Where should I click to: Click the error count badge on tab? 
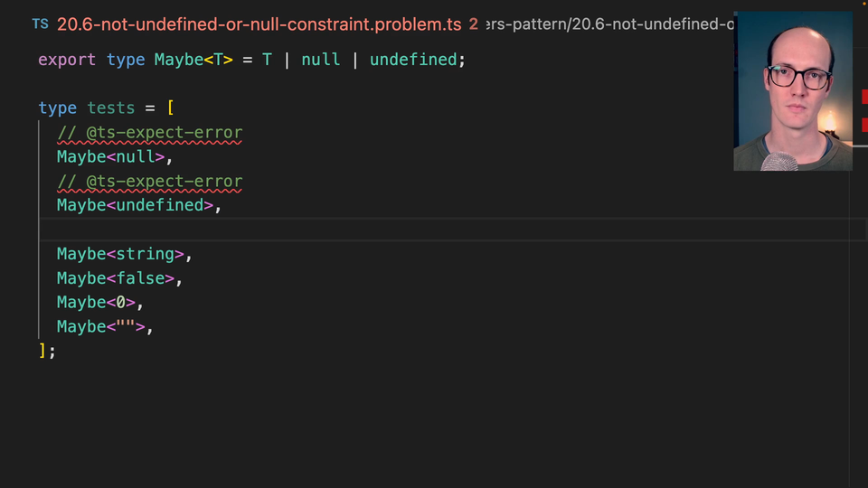pyautogui.click(x=474, y=24)
